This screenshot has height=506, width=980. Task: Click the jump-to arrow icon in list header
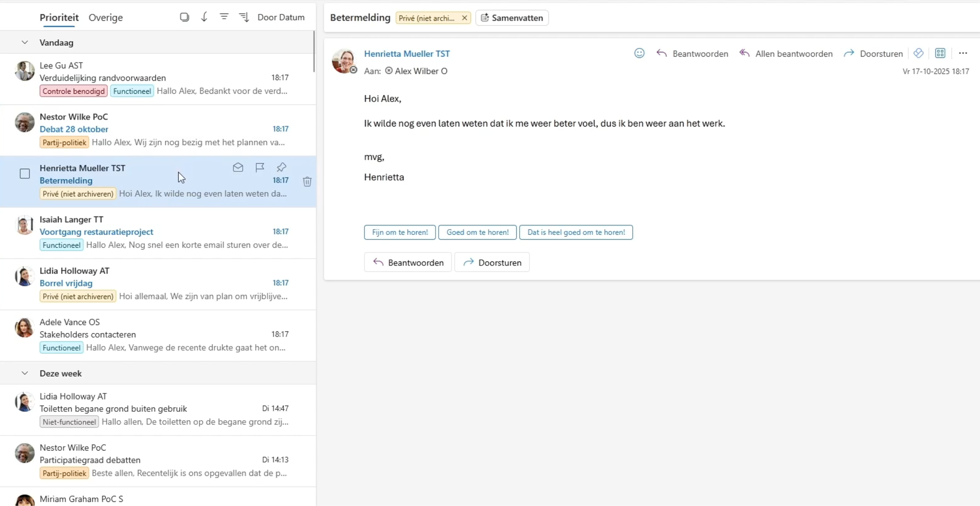click(x=204, y=17)
